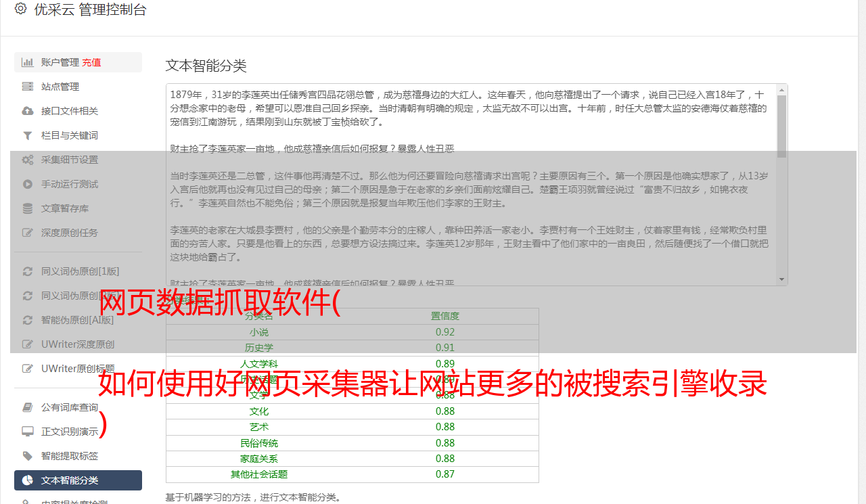Click the text area vertical scrollbar thumb
The height and width of the screenshot is (504, 866).
click(782, 127)
